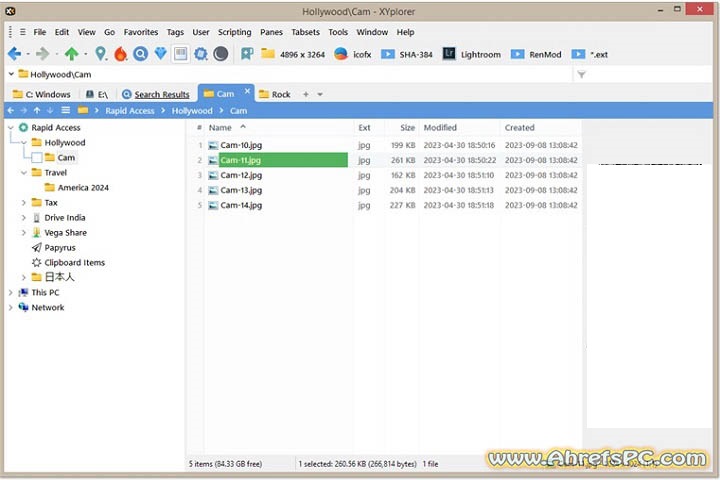Run the RenMod toolbar command
Viewport: 720px width, 480px height.
[536, 54]
